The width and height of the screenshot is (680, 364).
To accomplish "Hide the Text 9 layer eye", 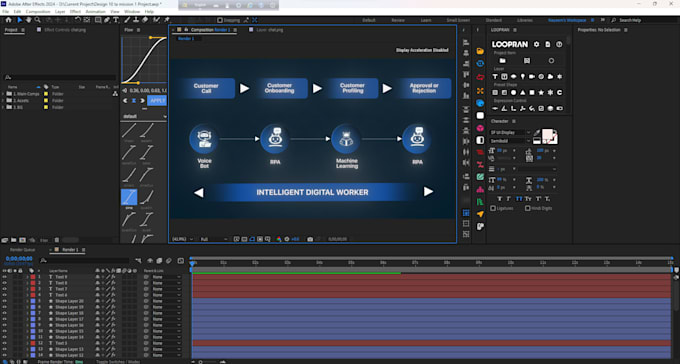I will [5, 277].
